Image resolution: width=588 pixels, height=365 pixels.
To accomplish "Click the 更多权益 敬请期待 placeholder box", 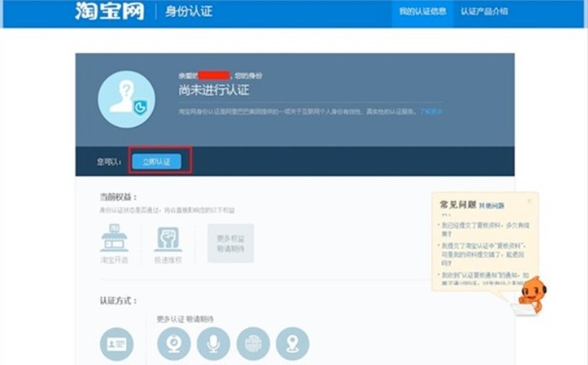I will [231, 243].
